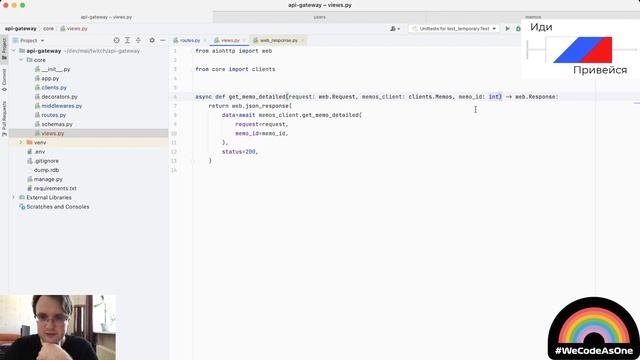640x360 pixels.
Task: Switch to web_response.py editor tab
Action: pyautogui.click(x=278, y=40)
